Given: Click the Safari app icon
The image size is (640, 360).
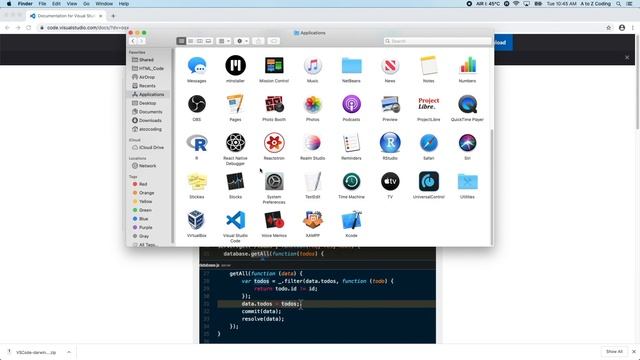Looking at the screenshot, I should point(429,143).
